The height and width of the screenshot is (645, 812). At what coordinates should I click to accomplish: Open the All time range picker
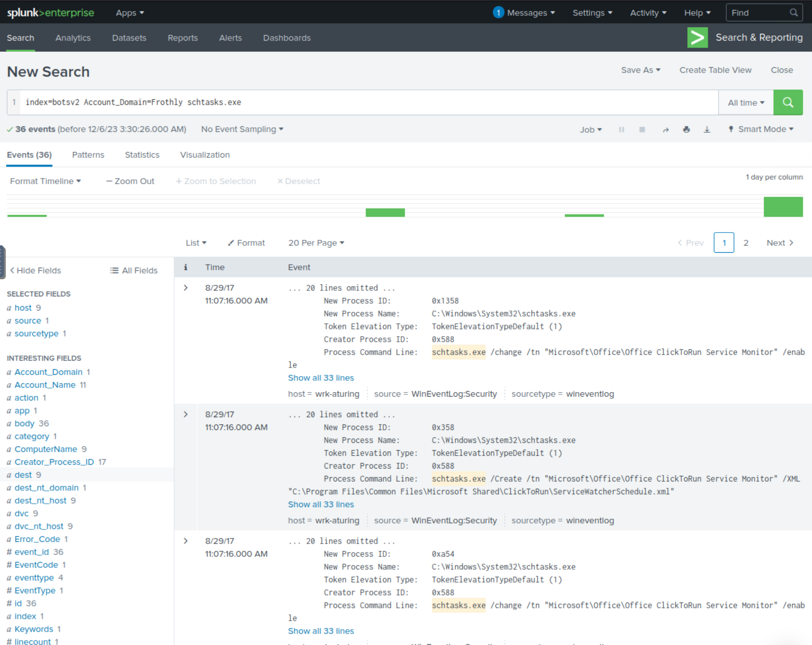click(x=746, y=102)
